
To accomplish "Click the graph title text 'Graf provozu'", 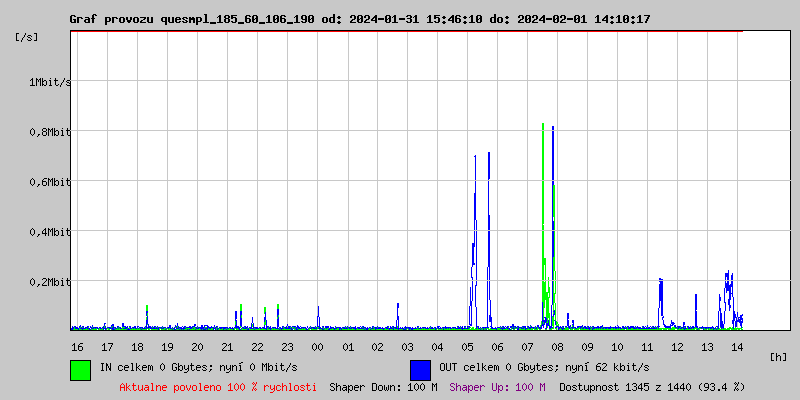I will [110, 19].
